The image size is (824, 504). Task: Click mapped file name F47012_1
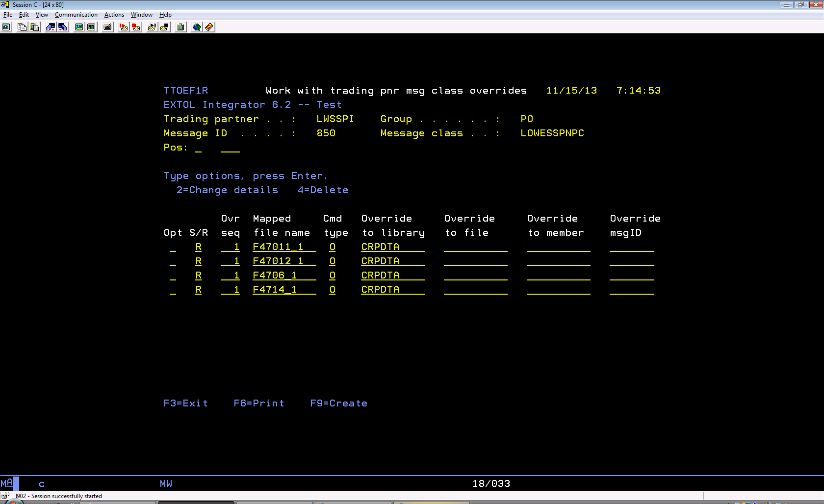click(x=284, y=261)
